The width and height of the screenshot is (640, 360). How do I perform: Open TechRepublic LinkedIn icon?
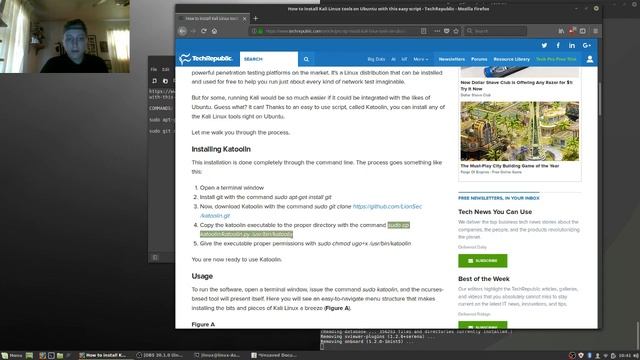click(572, 45)
